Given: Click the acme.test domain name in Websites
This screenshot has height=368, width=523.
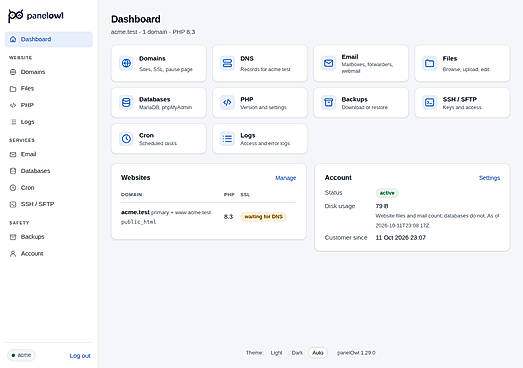Looking at the screenshot, I should (135, 212).
